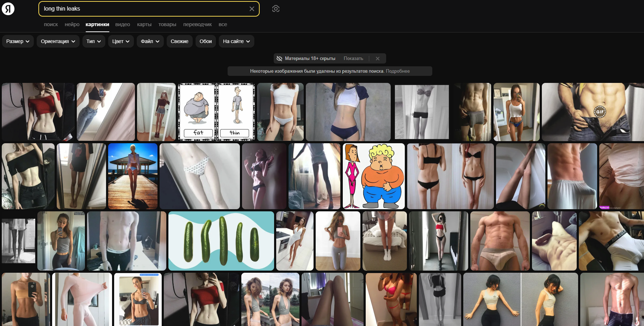Toggle the Свежие filter
The width and height of the screenshot is (644, 326).
(180, 41)
